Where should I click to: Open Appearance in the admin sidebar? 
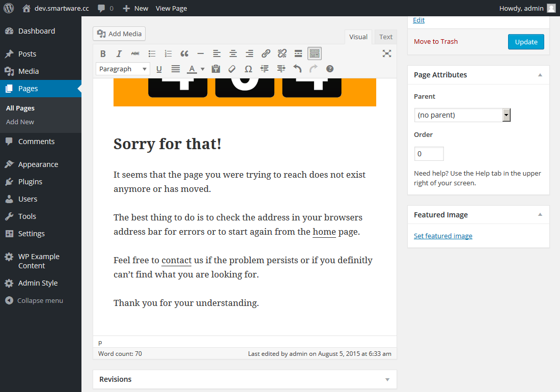coord(38,164)
